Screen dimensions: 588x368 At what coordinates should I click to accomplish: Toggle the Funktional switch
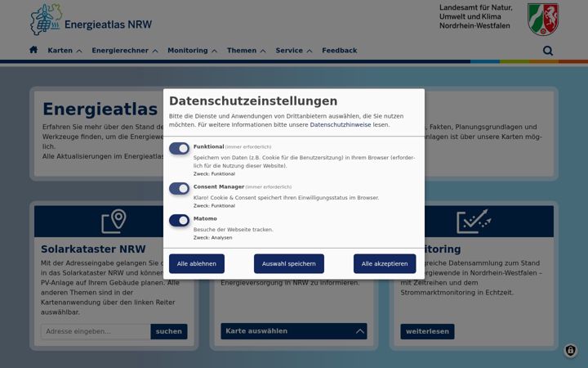(x=179, y=148)
